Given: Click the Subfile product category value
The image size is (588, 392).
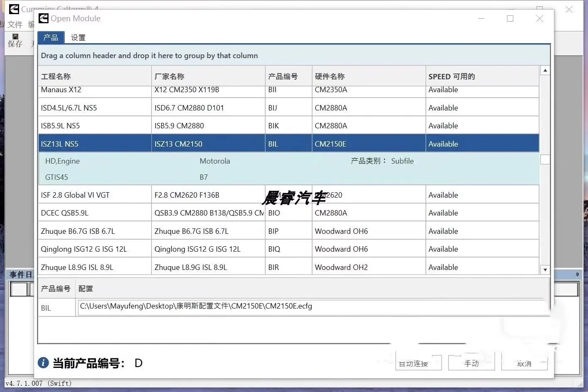Looking at the screenshot, I should tap(402, 161).
